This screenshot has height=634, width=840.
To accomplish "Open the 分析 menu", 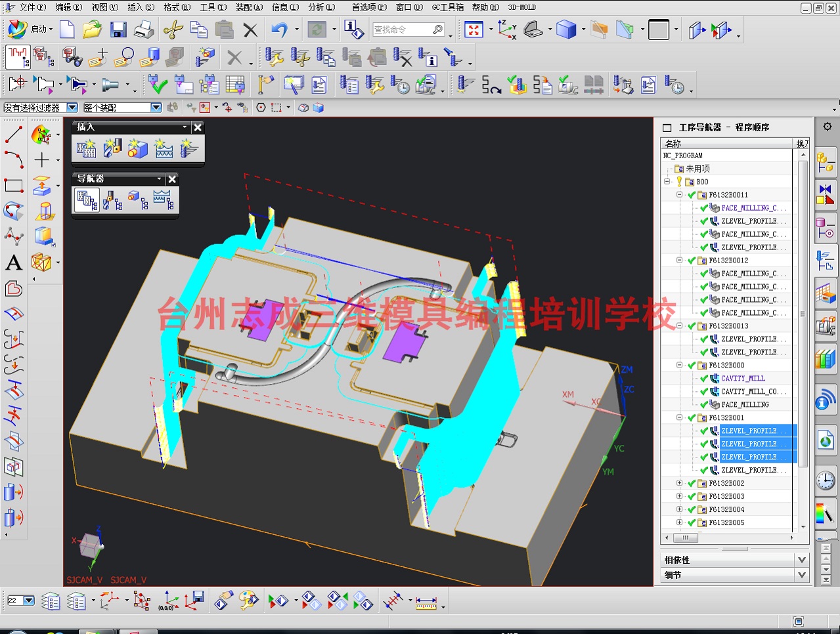I will 321,7.
